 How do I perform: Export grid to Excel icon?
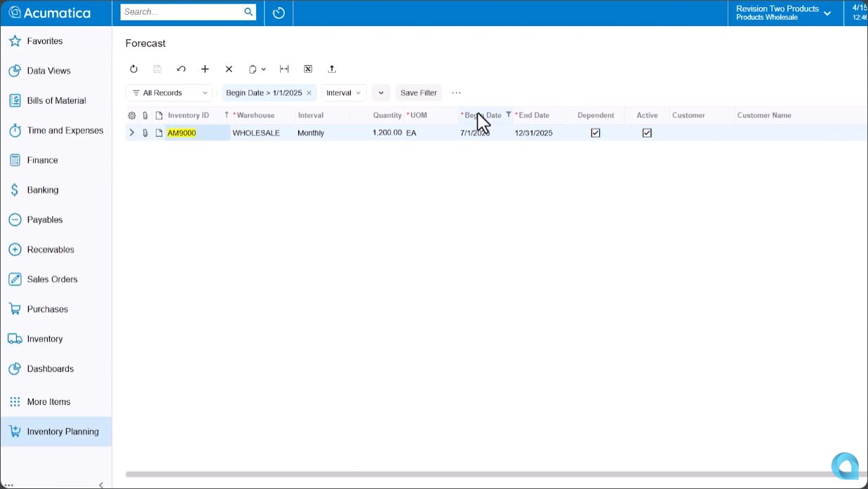pos(308,69)
